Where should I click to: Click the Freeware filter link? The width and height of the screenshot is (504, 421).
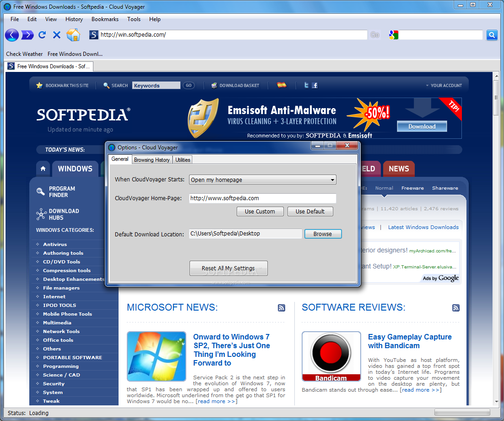(x=412, y=188)
